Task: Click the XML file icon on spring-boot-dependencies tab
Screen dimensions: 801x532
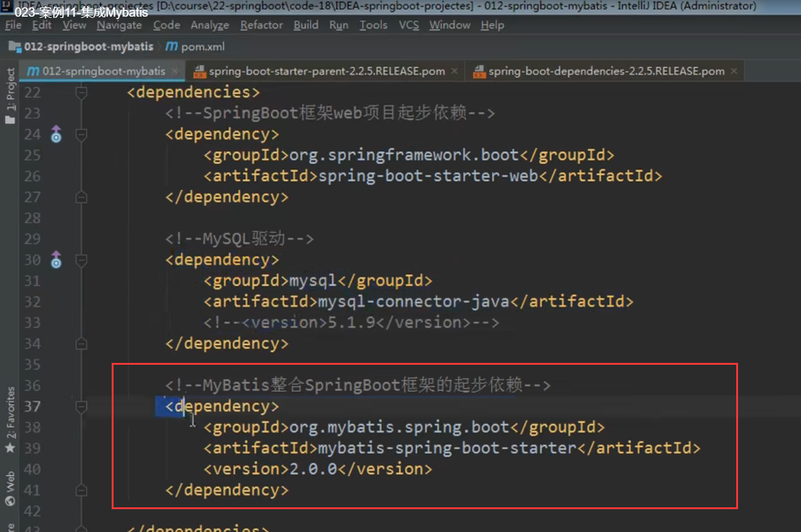Action: click(x=479, y=72)
